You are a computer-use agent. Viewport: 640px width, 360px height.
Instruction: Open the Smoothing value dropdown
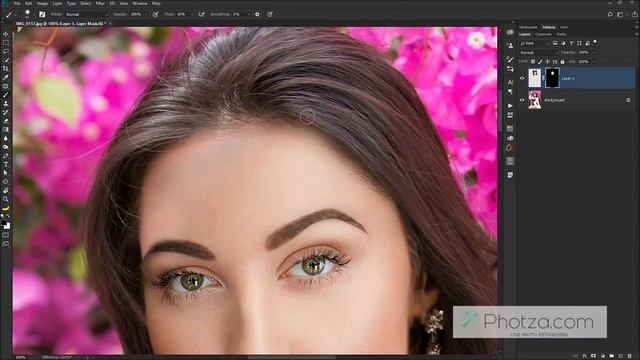249,14
